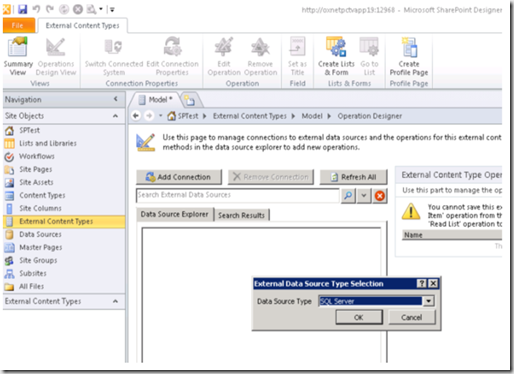Expand the arrow after Model breadcrumb

pos(329,116)
